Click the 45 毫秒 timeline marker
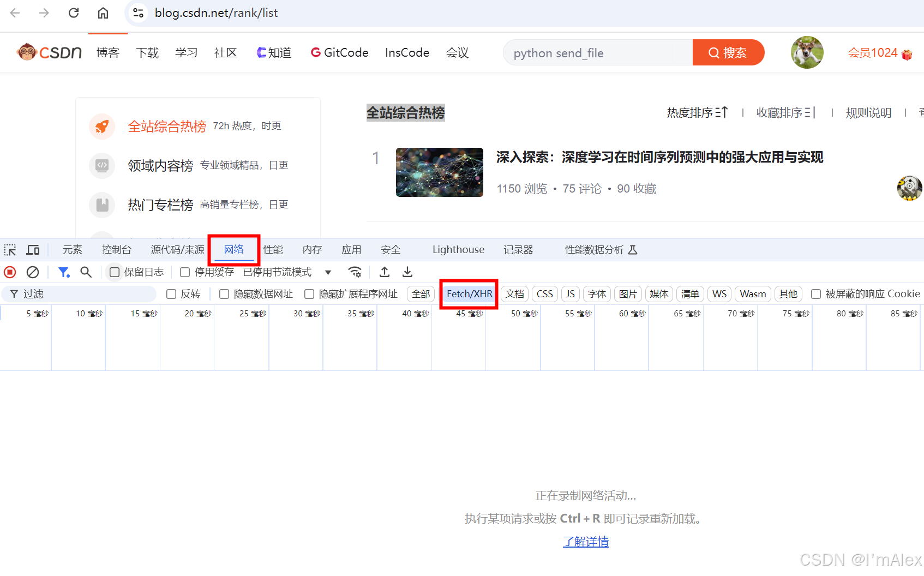The height and width of the screenshot is (576, 924). pyautogui.click(x=469, y=314)
